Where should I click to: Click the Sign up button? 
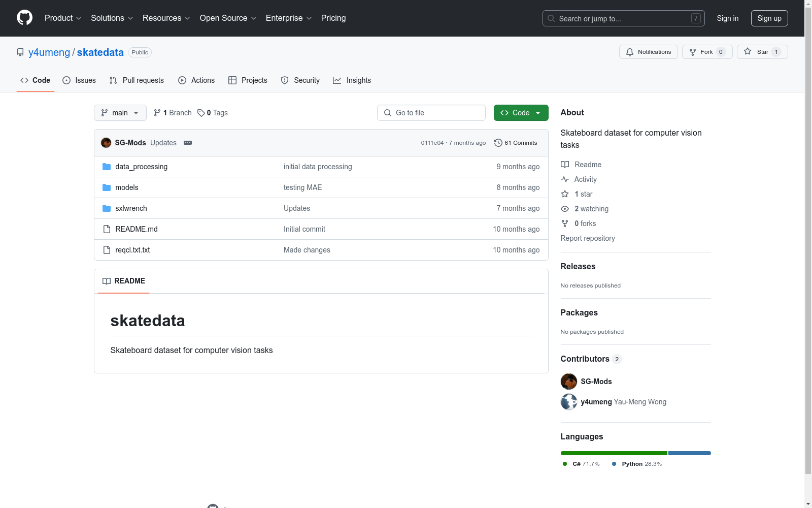point(769,18)
